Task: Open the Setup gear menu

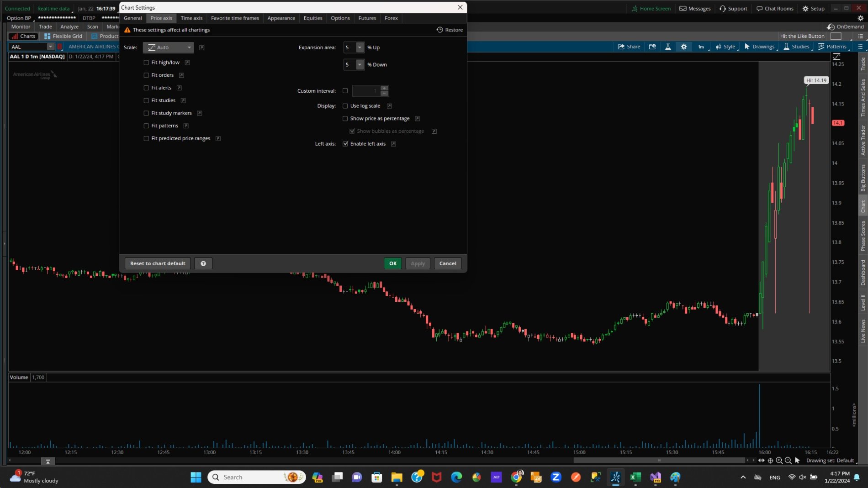Action: point(814,8)
